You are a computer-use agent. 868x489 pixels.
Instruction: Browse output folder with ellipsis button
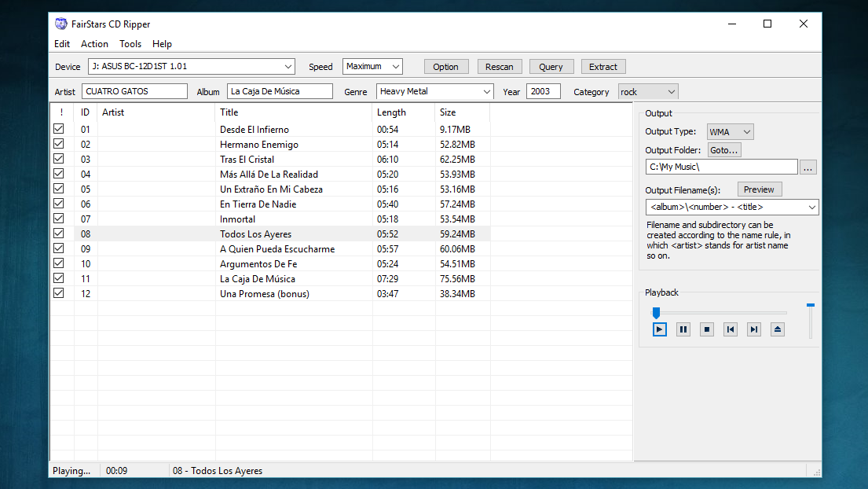[x=809, y=167]
